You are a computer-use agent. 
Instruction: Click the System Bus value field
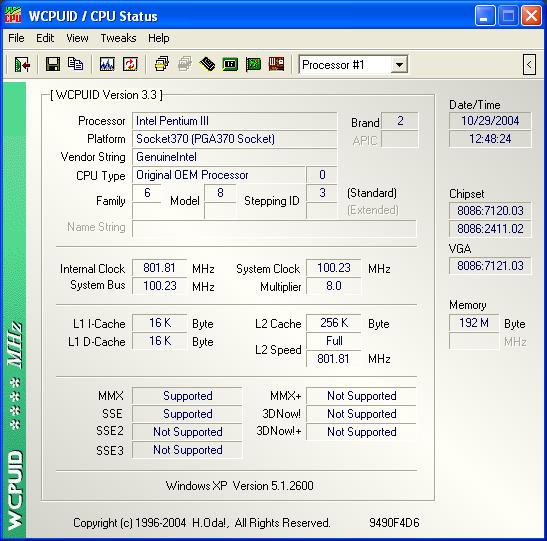point(159,286)
